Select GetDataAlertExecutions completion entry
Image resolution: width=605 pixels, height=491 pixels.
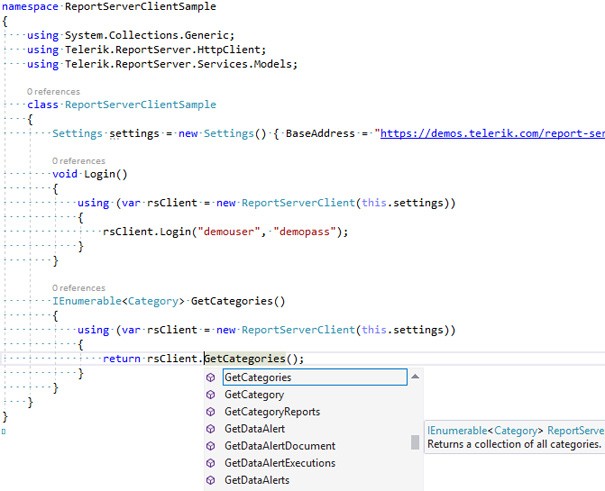coord(280,463)
